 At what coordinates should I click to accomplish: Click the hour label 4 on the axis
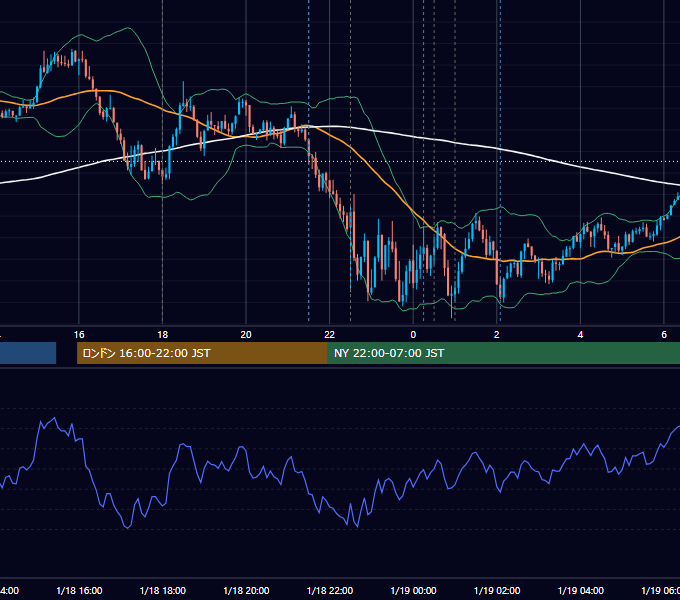pyautogui.click(x=580, y=335)
